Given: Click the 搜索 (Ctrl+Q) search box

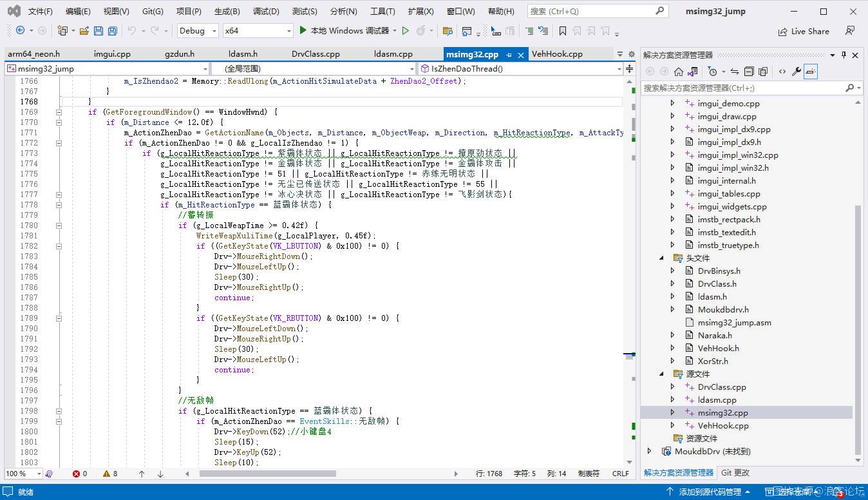Looking at the screenshot, I should (597, 11).
